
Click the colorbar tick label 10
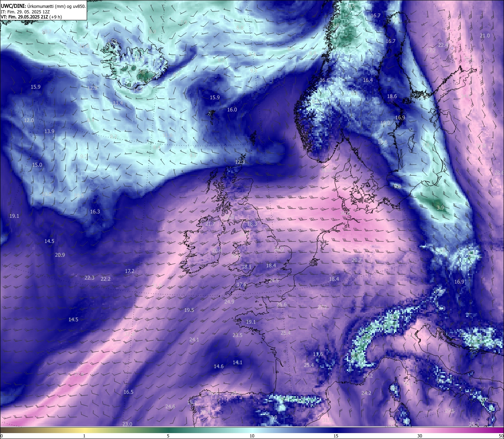pyautogui.click(x=252, y=436)
